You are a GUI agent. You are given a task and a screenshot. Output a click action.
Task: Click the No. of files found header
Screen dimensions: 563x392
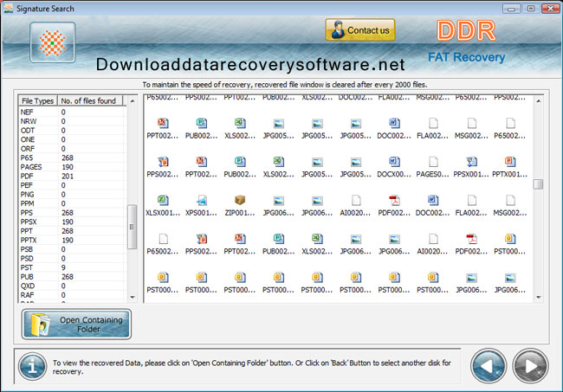(88, 100)
